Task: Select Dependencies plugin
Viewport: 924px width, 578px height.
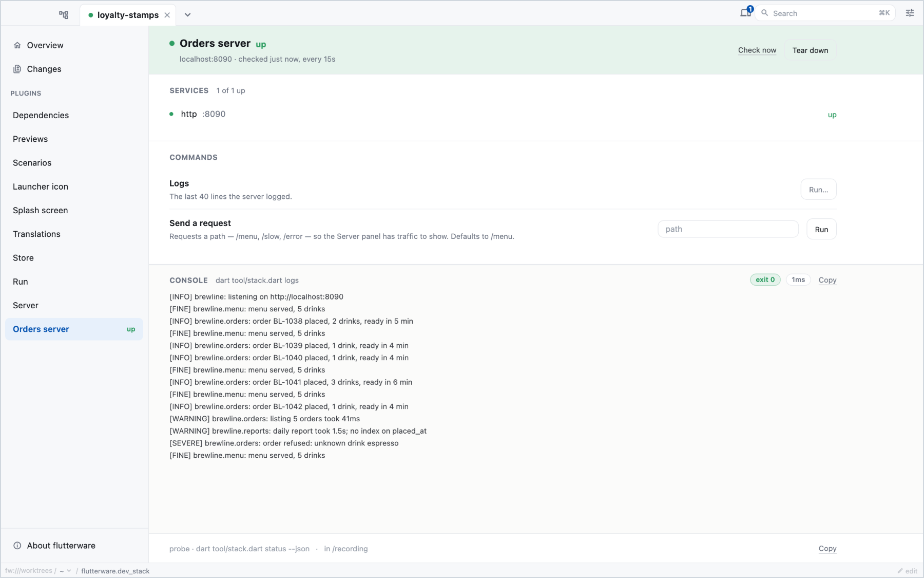Action: click(x=74, y=115)
